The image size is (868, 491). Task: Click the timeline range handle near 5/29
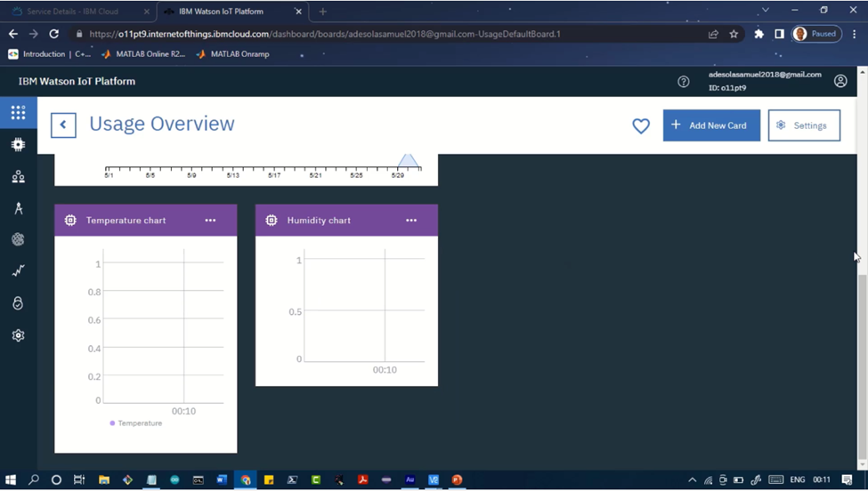pyautogui.click(x=408, y=160)
